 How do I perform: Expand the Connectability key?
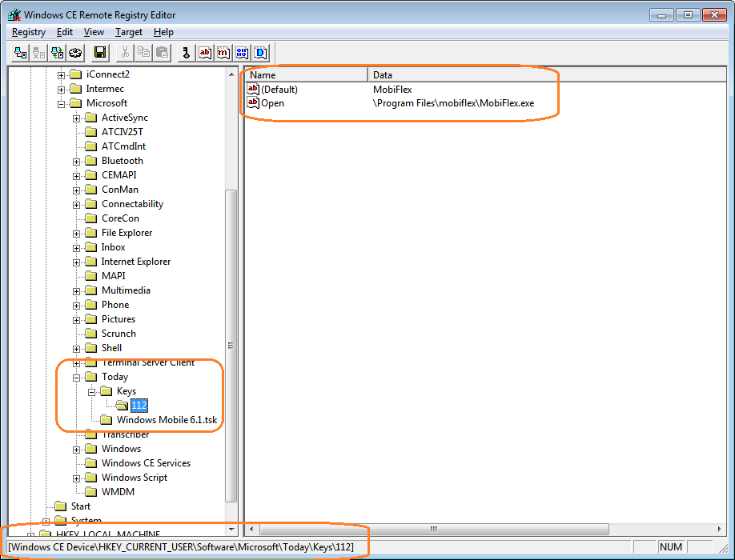tap(76, 205)
